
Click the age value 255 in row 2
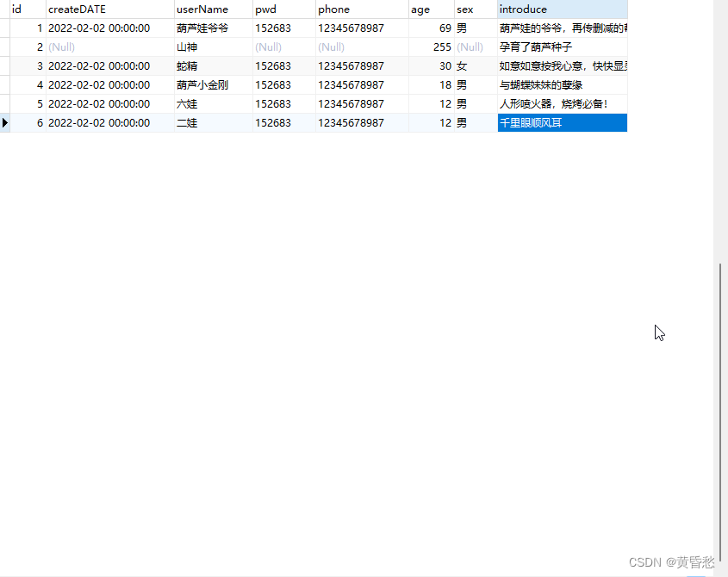[x=442, y=47]
